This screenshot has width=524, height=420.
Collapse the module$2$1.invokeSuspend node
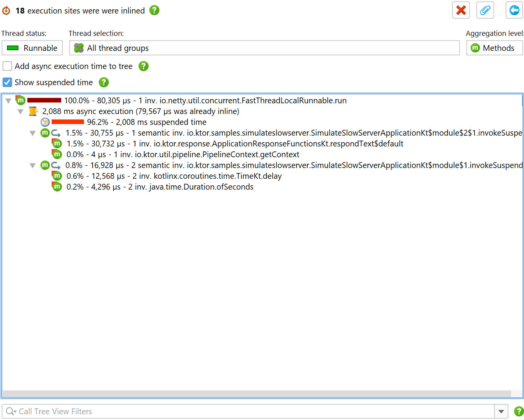33,133
